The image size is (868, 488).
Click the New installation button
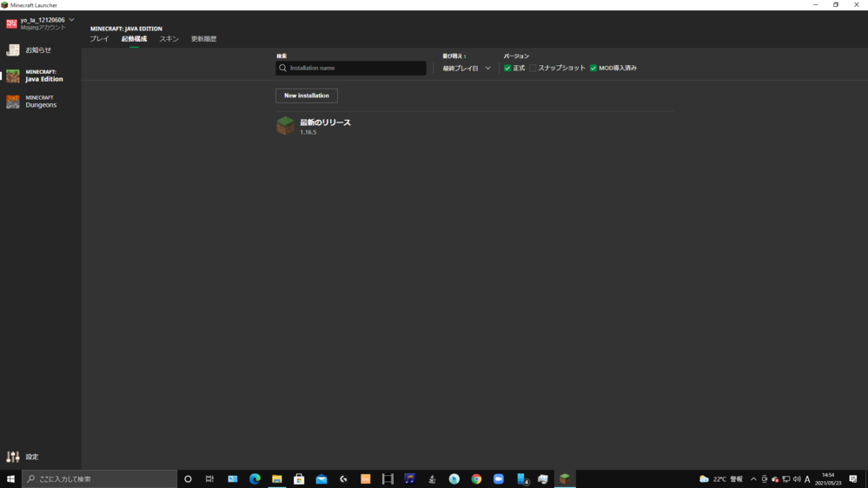pyautogui.click(x=307, y=96)
